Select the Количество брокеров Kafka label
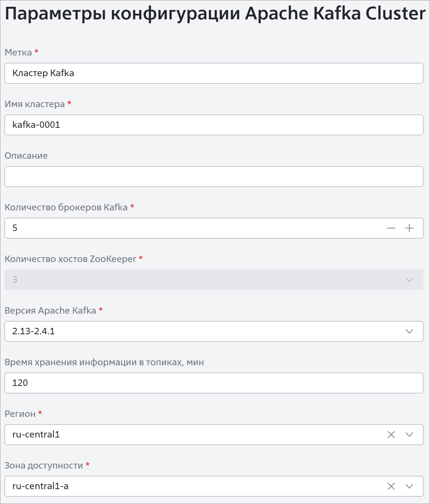Screen dimensions: 430x504 click(x=66, y=207)
